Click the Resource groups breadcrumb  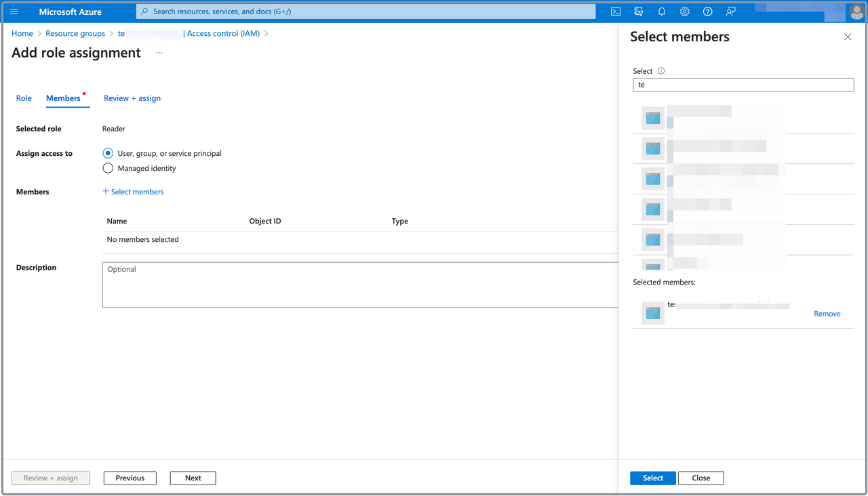[x=75, y=33]
